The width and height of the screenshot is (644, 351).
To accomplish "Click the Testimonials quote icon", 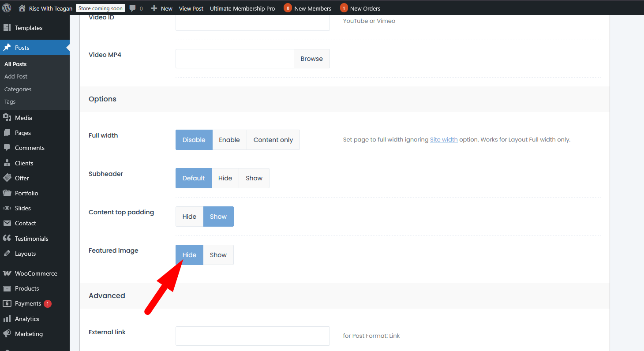I will point(7,239).
